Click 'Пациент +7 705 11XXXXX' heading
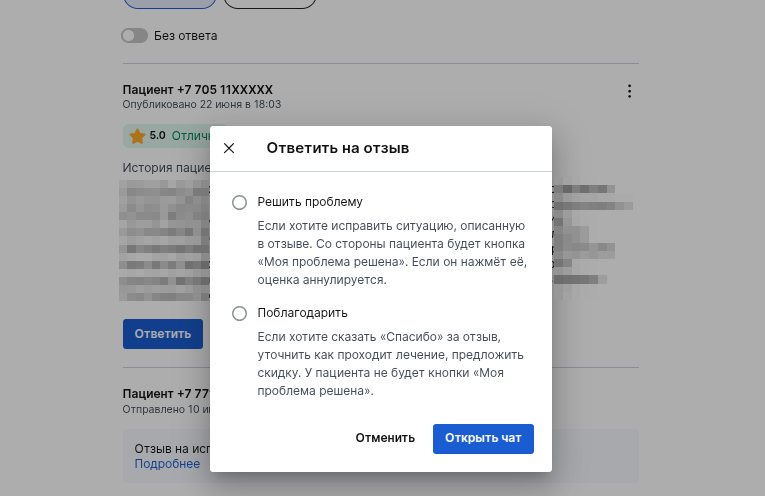The image size is (765, 496). [x=198, y=90]
